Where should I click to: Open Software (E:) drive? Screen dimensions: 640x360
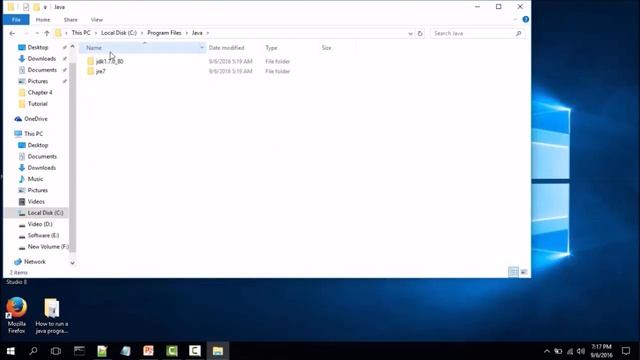pyautogui.click(x=43, y=236)
